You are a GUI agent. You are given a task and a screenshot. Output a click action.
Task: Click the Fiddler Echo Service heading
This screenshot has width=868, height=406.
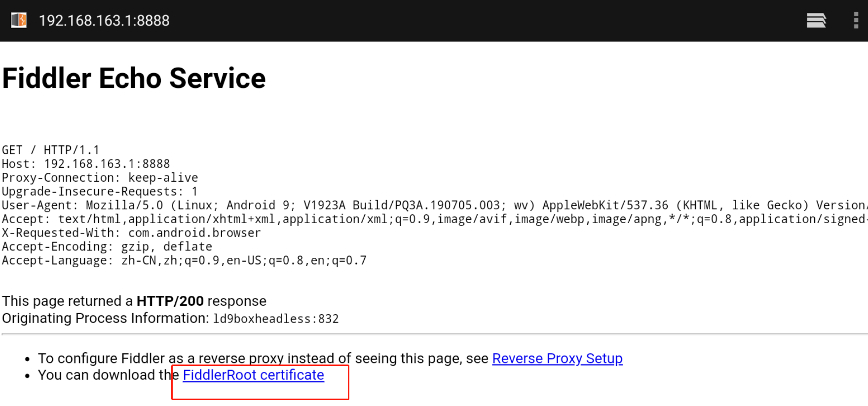134,78
